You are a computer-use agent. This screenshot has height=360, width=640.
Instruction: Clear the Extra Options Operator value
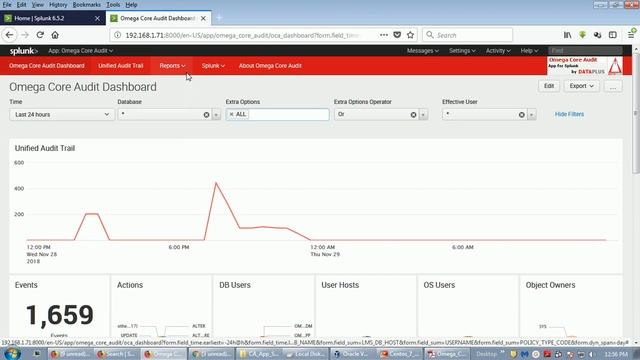[413, 115]
